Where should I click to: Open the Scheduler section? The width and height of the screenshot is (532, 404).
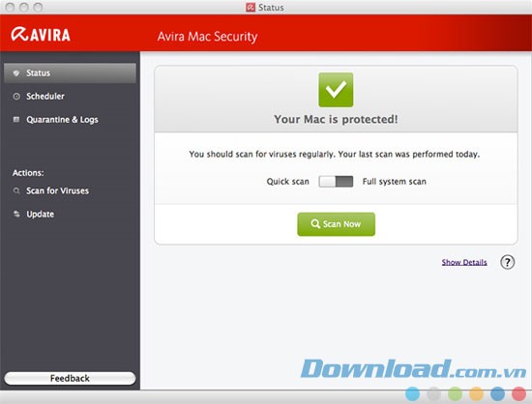click(70, 97)
